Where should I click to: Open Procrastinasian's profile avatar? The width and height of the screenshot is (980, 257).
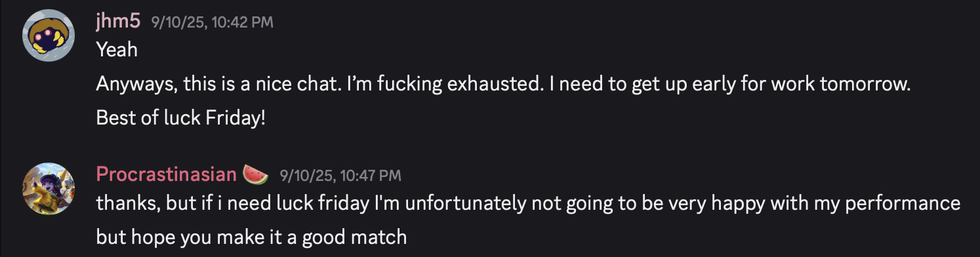tap(48, 188)
